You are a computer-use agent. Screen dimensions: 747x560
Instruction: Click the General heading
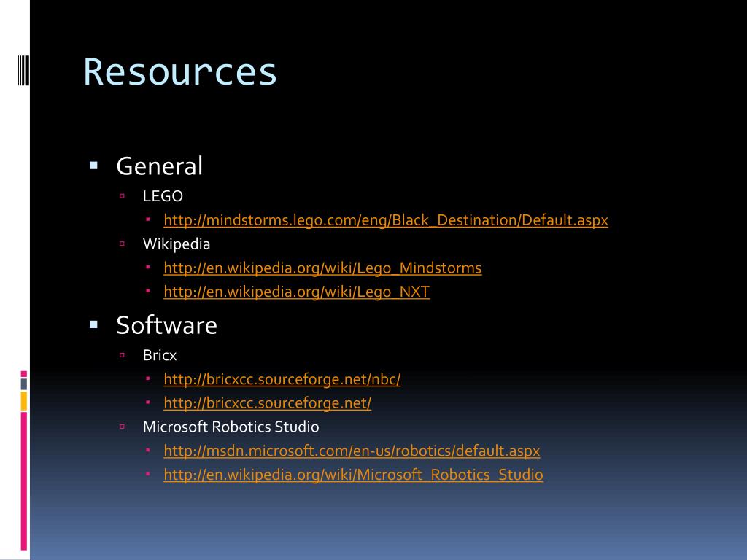(160, 166)
